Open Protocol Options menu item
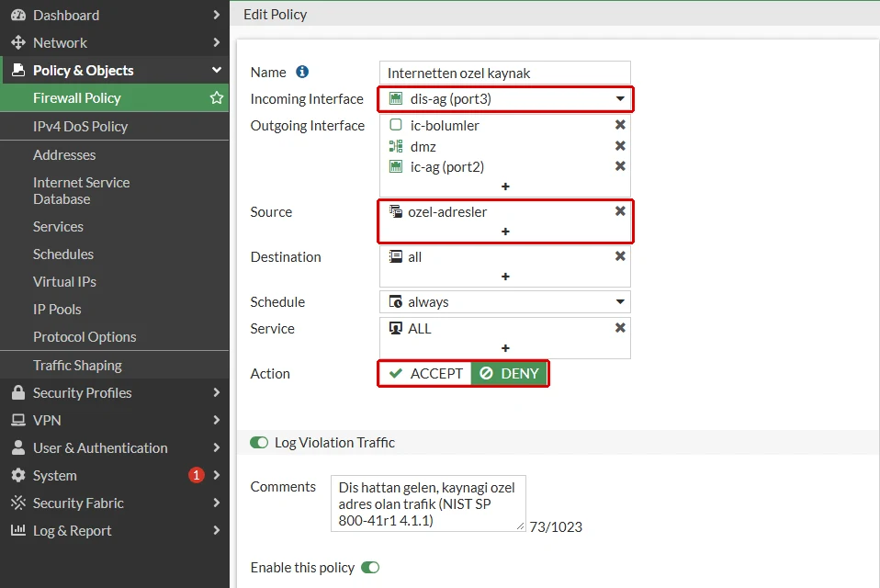Image resolution: width=880 pixels, height=588 pixels. coord(115,336)
